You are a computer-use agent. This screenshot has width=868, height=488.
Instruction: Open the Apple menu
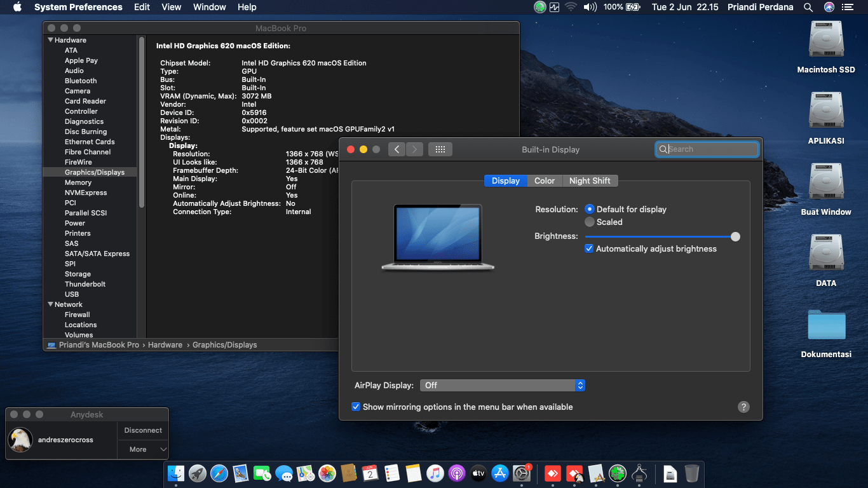coord(17,7)
